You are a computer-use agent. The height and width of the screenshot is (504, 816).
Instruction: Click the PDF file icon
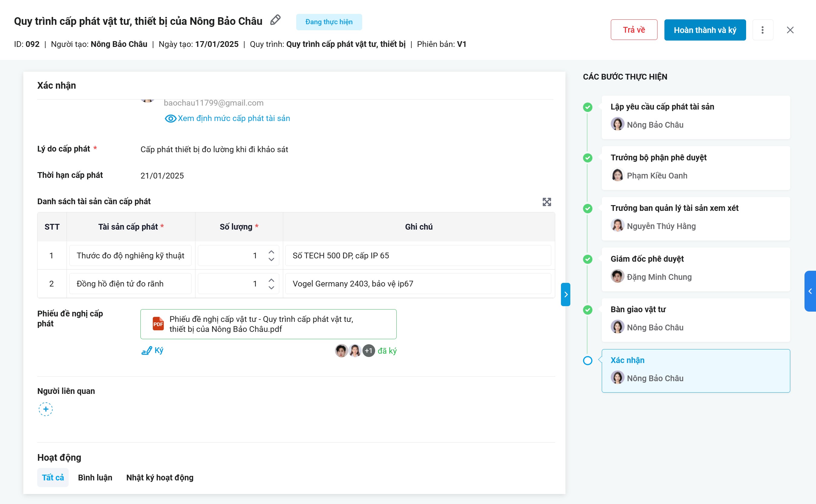tap(158, 324)
